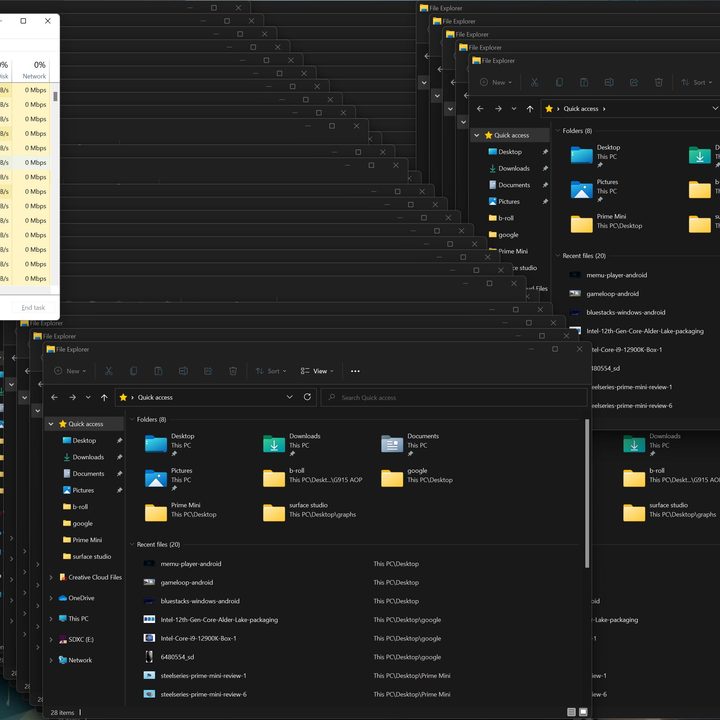Open New dropdown in upper-right File Explorer
Viewport: 720px width, 720px height.
click(x=496, y=82)
